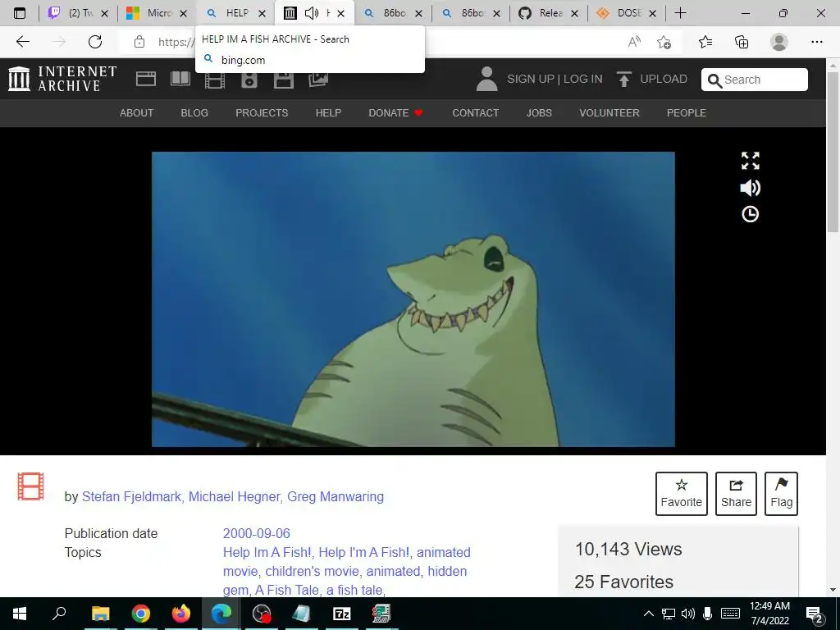This screenshot has width=840, height=630.
Task: Open the Web (Wayback) media icon
Action: (146, 79)
